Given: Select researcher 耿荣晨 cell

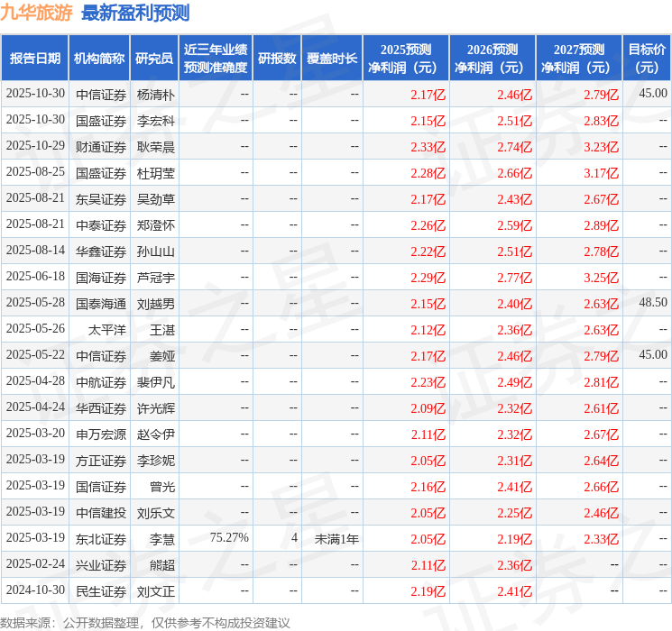Looking at the screenshot, I should click(x=155, y=147).
